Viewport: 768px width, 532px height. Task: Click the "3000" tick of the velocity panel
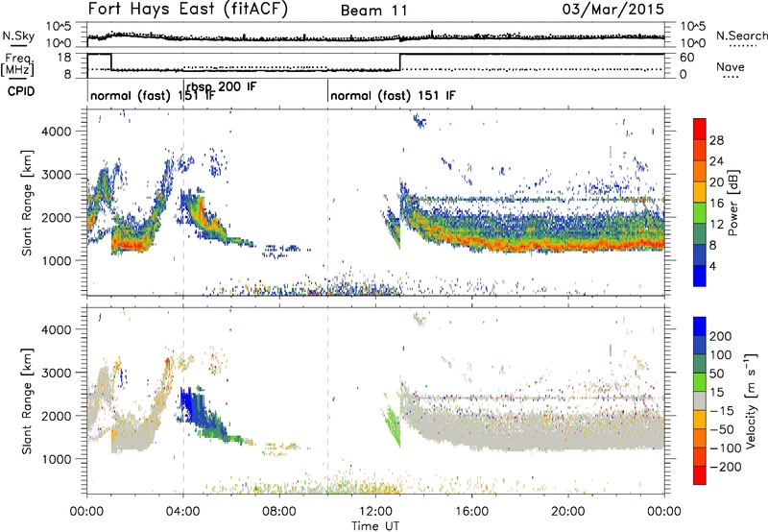click(56, 373)
